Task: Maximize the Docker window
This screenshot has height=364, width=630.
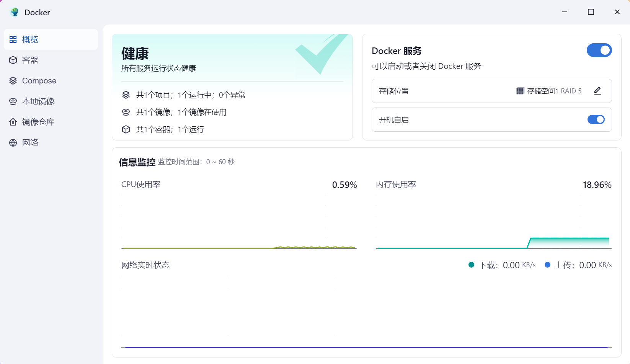Action: pyautogui.click(x=591, y=12)
